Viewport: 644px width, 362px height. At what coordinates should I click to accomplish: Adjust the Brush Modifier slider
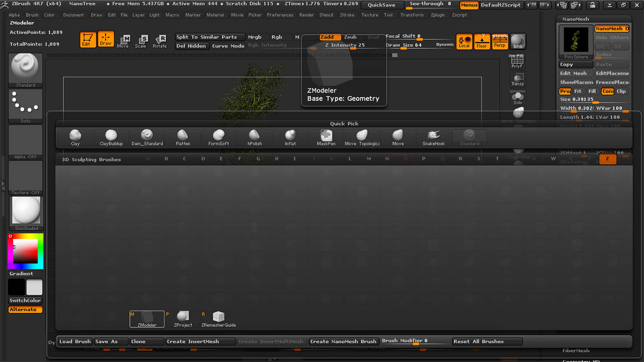point(416,341)
